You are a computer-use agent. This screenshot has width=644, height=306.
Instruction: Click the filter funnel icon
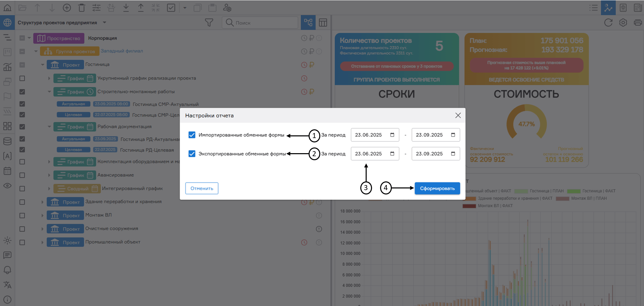pyautogui.click(x=209, y=23)
